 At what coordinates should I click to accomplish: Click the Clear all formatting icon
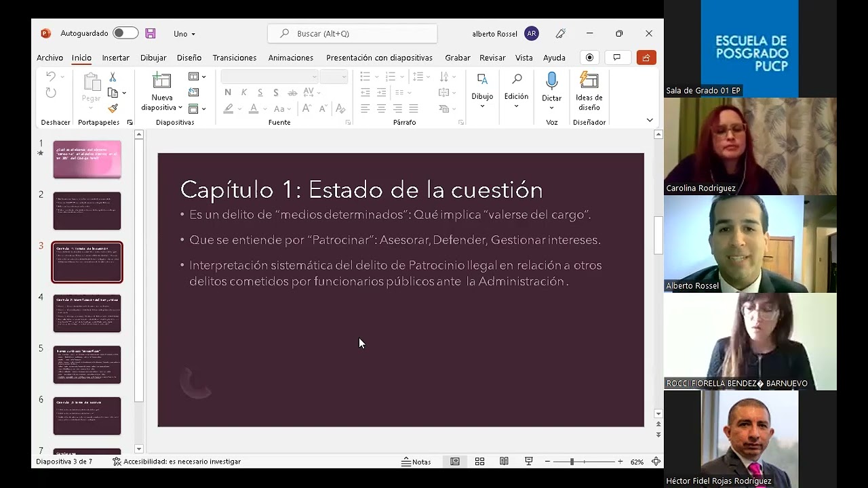340,108
